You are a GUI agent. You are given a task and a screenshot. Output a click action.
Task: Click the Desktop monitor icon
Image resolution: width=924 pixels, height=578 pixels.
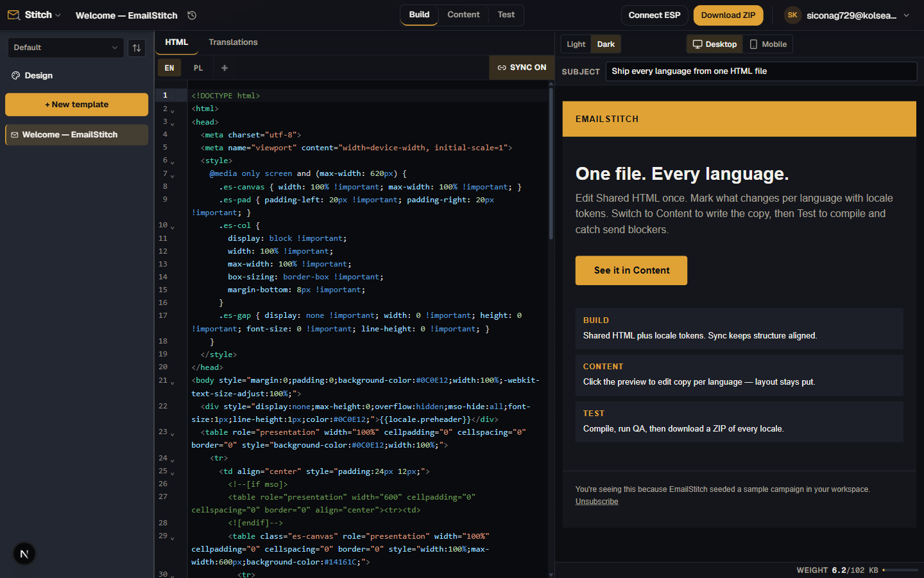[x=697, y=44]
